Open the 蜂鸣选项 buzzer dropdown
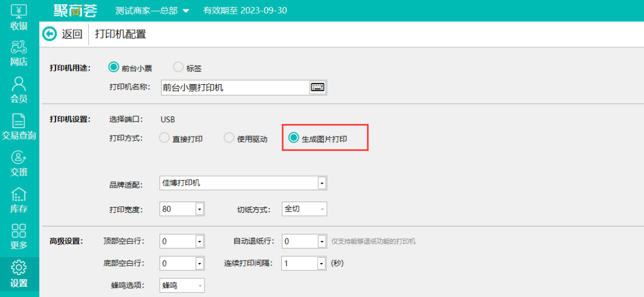This screenshot has height=297, width=644. 200,286
